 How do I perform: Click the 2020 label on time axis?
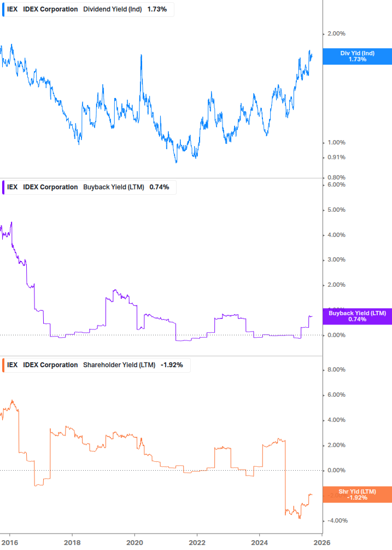(134, 543)
